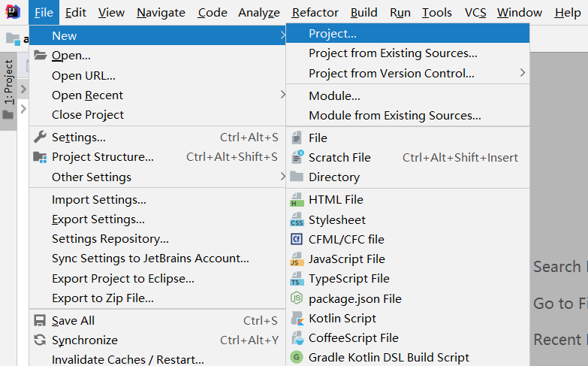The width and height of the screenshot is (588, 366).
Task: Select Project from Existing Sources...
Action: 408,53
